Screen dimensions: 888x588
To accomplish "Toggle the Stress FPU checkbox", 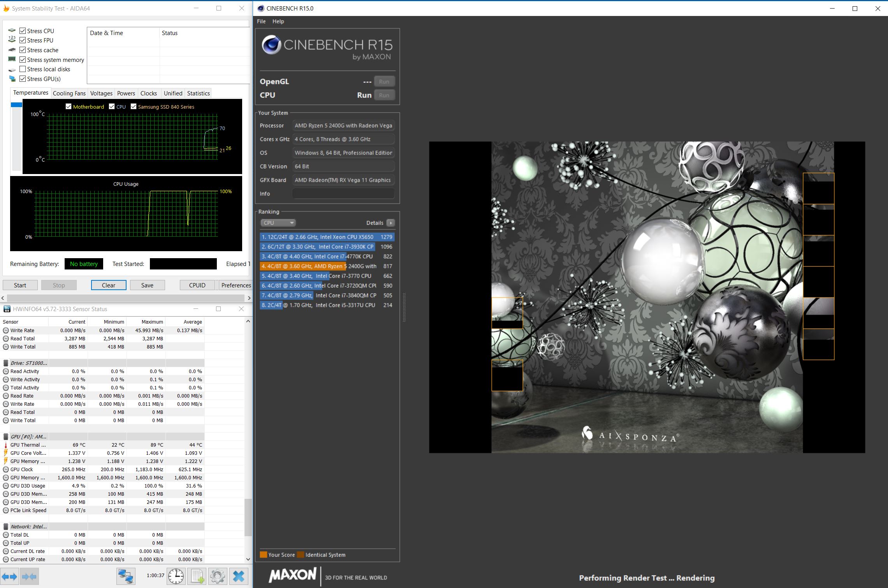I will (x=23, y=40).
